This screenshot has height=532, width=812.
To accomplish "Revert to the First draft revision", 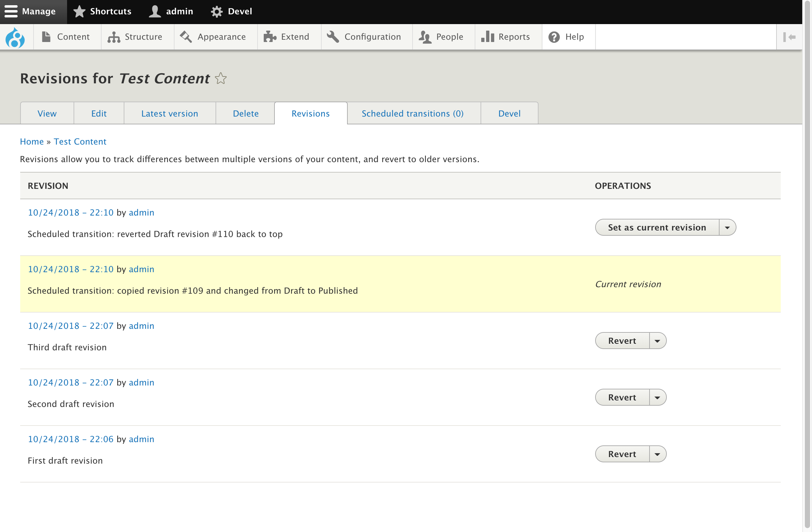I will pyautogui.click(x=622, y=454).
